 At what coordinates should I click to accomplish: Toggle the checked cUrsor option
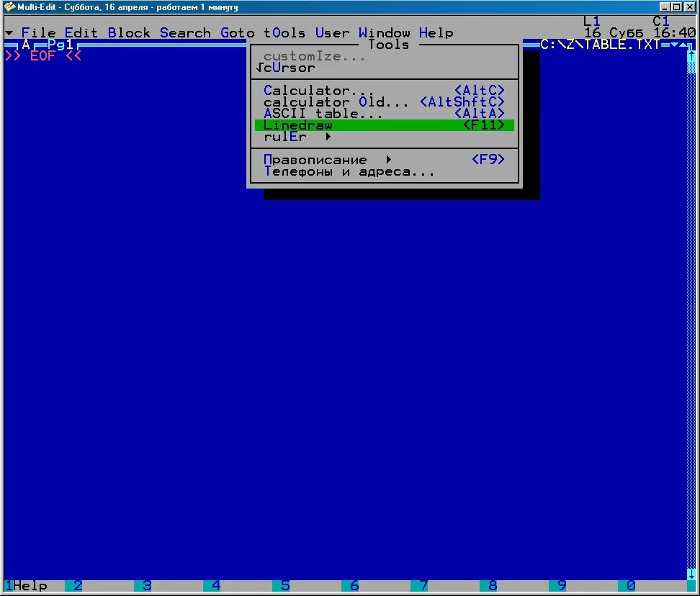[x=385, y=68]
